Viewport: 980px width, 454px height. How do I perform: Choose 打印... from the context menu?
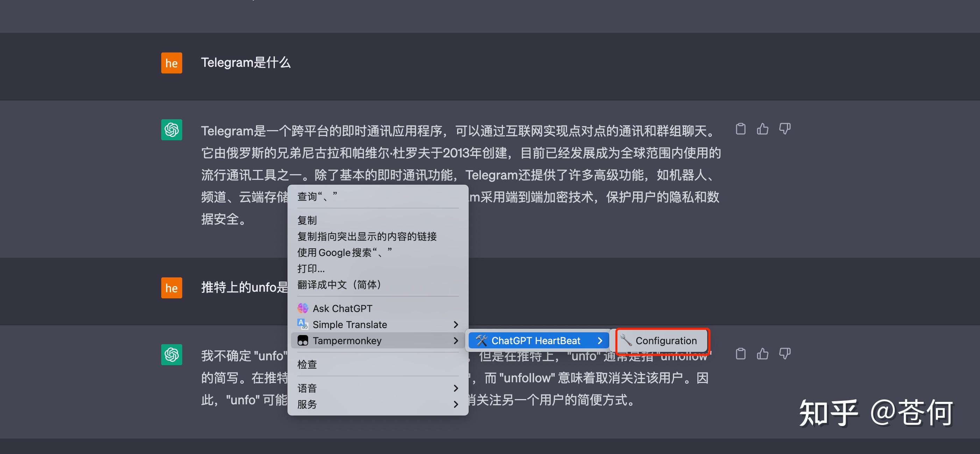click(378, 268)
